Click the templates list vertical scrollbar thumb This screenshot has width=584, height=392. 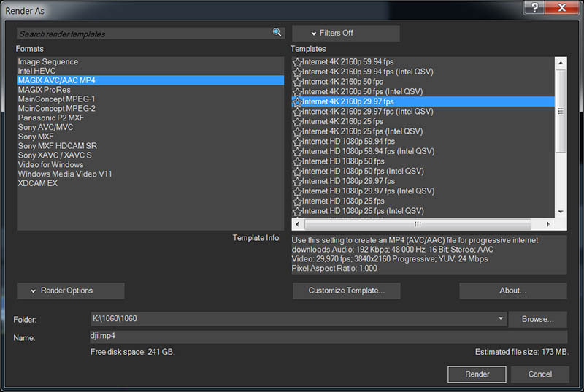(561, 111)
